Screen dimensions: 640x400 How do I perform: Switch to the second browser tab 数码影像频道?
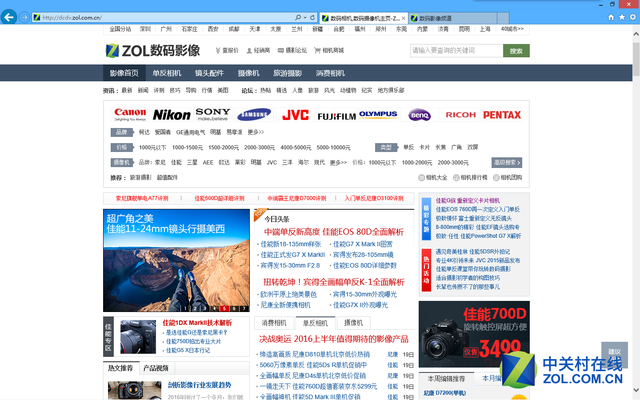tap(453, 18)
